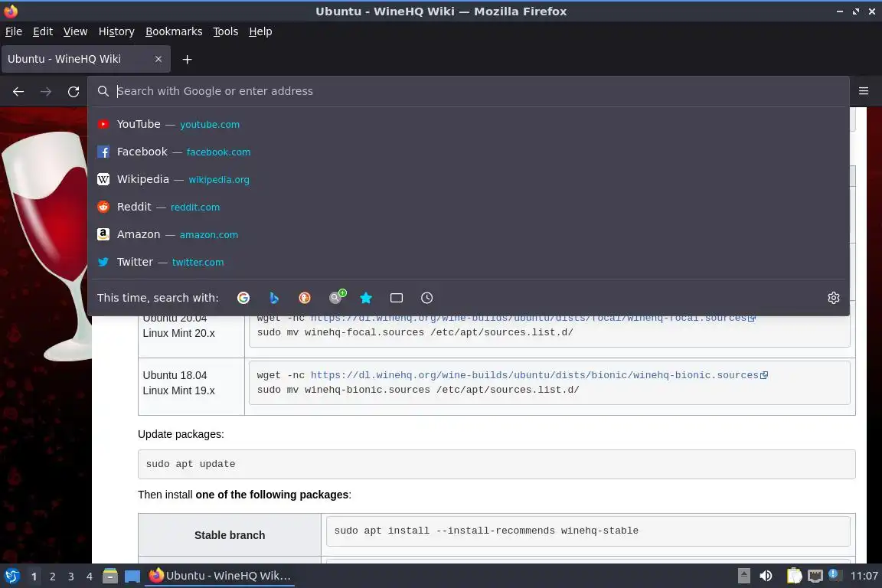Open search settings gear icon
Screen dimensions: 882x588
click(x=834, y=298)
